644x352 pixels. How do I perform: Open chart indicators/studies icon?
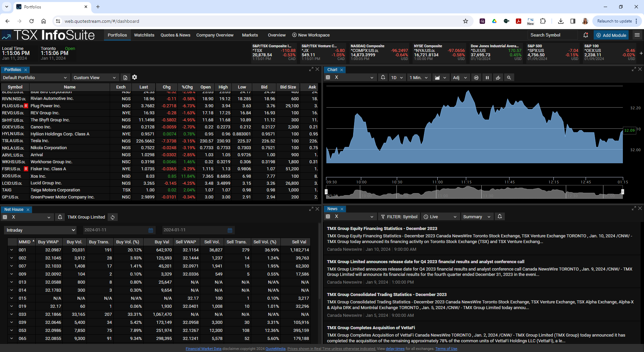tap(498, 77)
